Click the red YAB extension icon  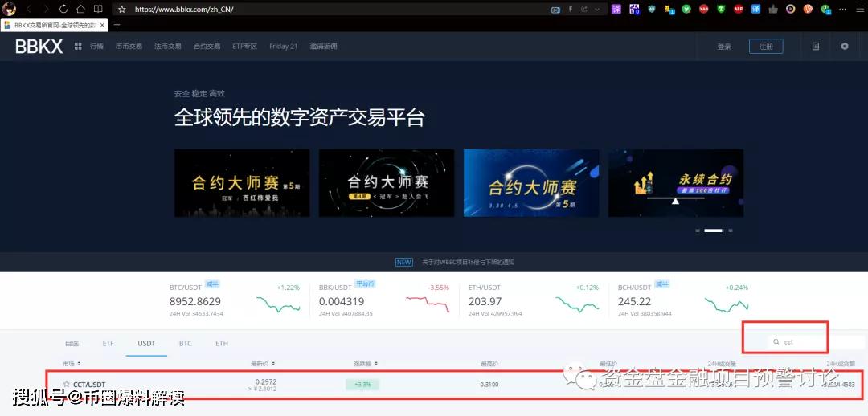(x=703, y=9)
